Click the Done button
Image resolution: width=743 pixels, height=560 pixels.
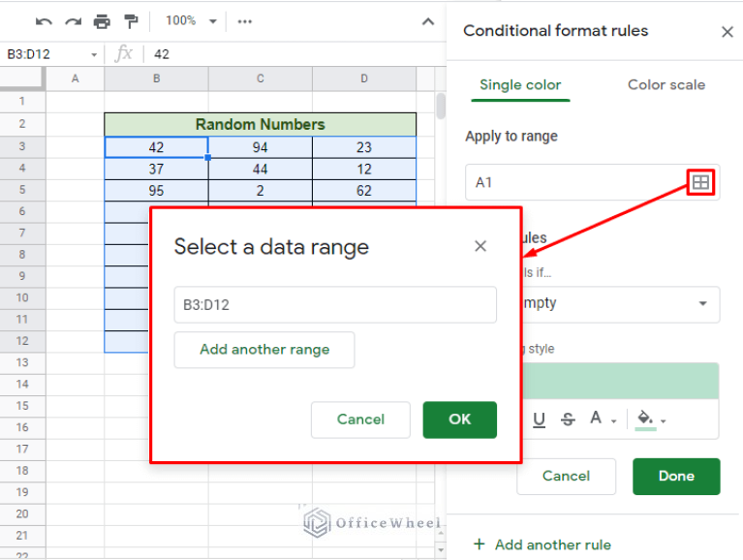676,476
